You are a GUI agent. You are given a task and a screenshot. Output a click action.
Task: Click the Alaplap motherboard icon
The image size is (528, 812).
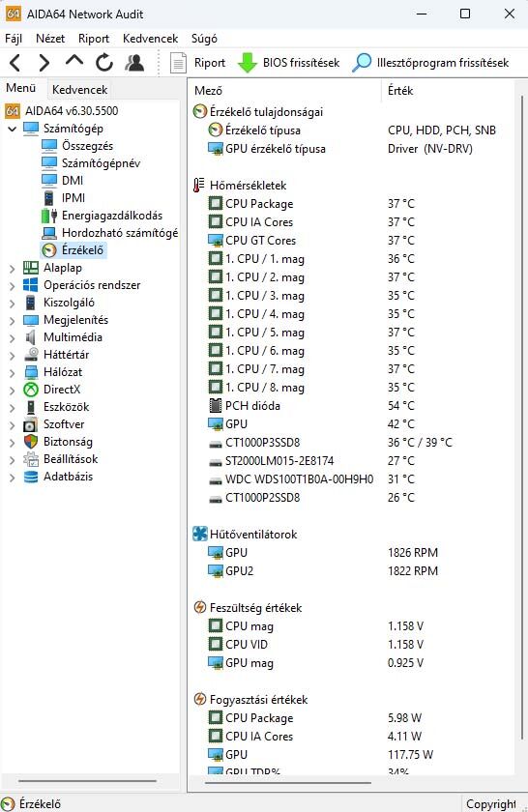coord(31,268)
